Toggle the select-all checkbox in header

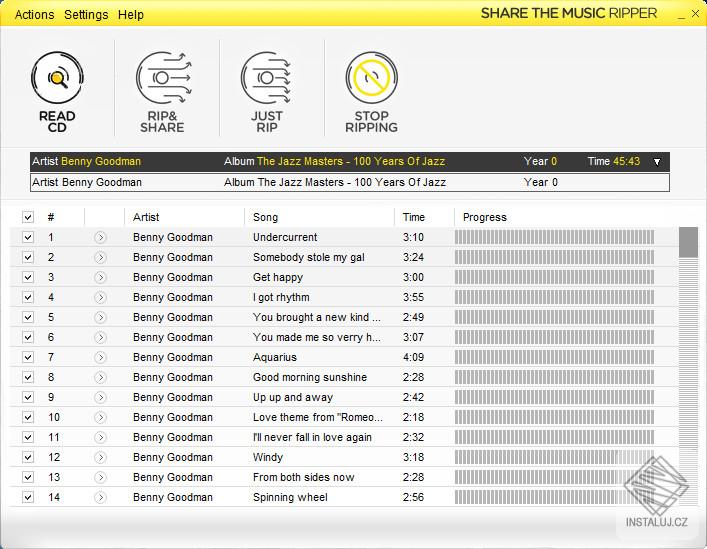[x=28, y=217]
